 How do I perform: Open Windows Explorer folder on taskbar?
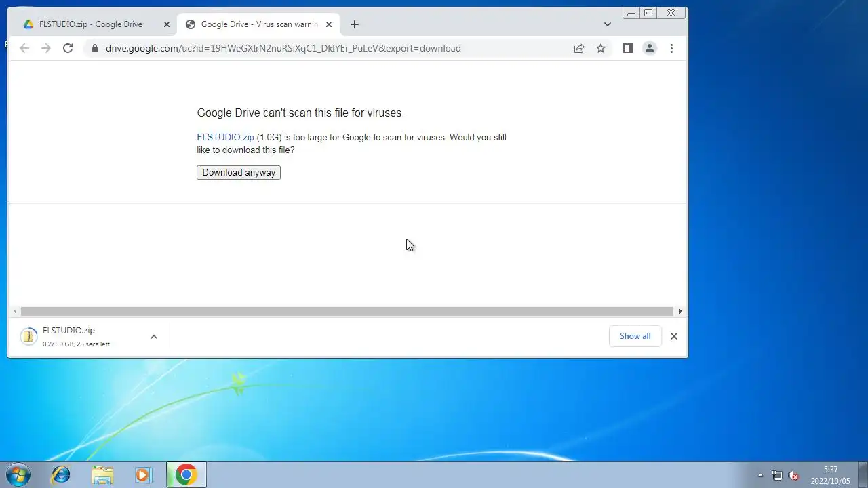click(102, 475)
